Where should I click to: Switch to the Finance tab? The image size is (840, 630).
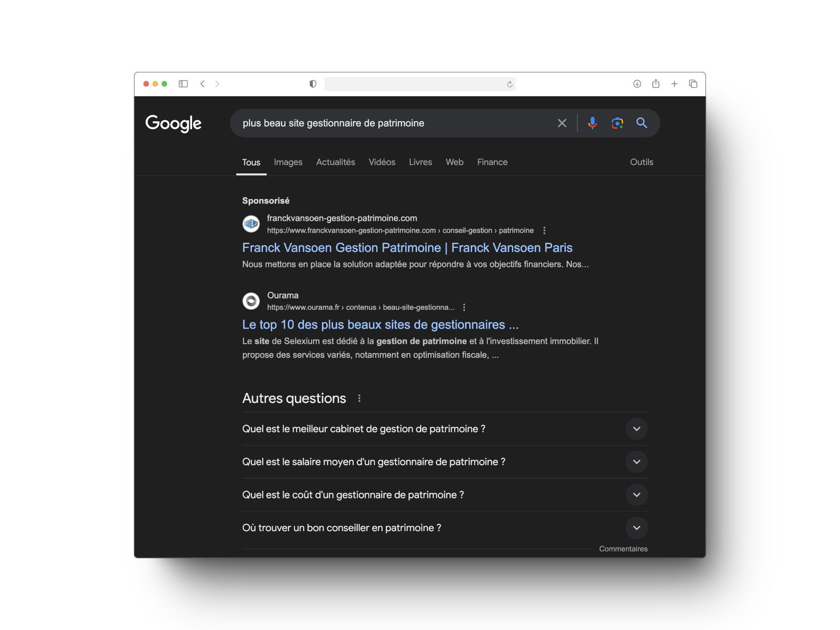pyautogui.click(x=492, y=162)
